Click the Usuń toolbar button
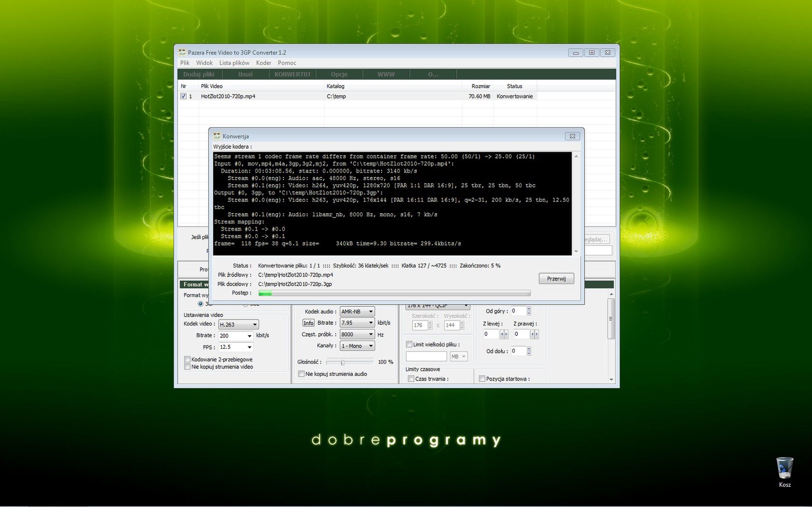Screen dimensions: 812x507 [x=245, y=74]
